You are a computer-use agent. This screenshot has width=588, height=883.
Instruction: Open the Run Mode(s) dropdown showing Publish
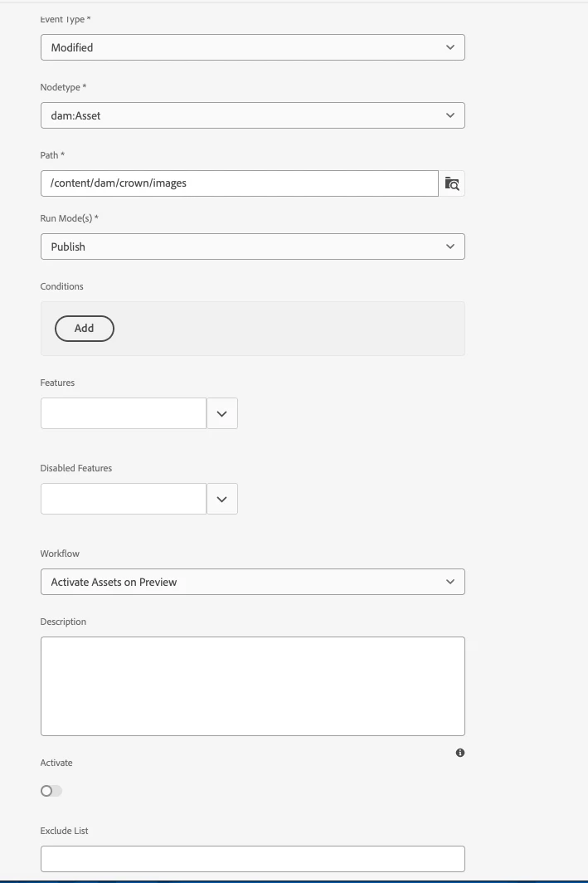(x=253, y=246)
